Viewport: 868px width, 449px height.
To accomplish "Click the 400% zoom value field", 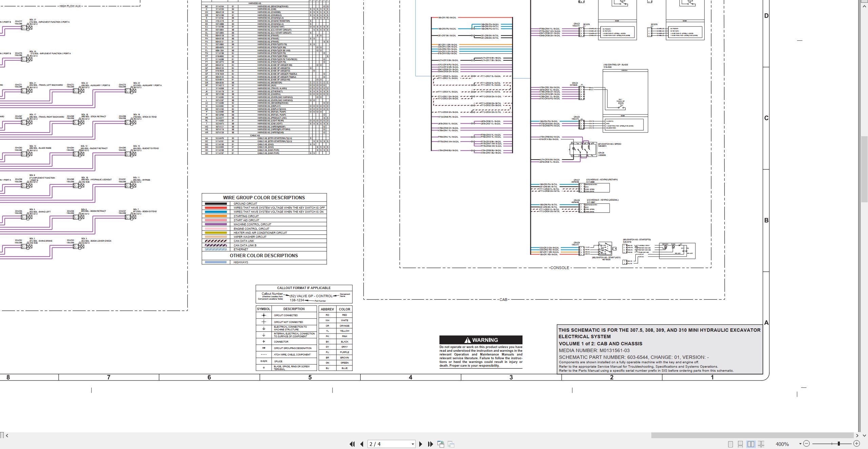I will coord(782,444).
